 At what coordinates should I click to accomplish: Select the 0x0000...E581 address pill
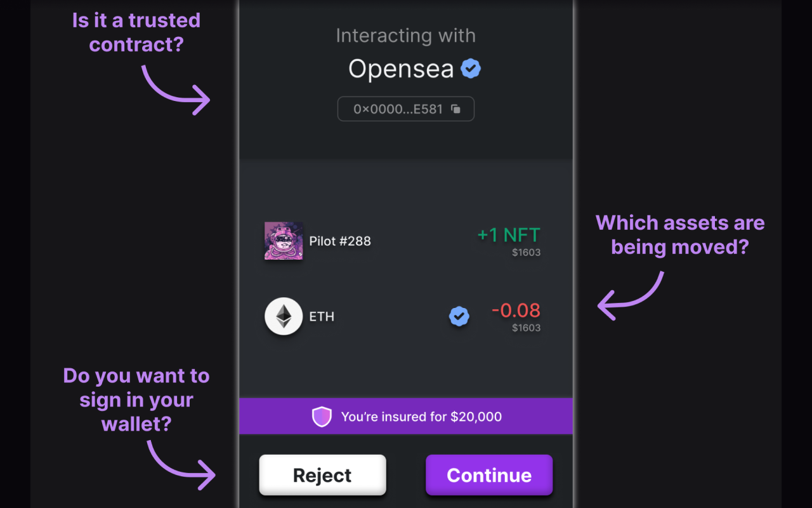click(406, 109)
